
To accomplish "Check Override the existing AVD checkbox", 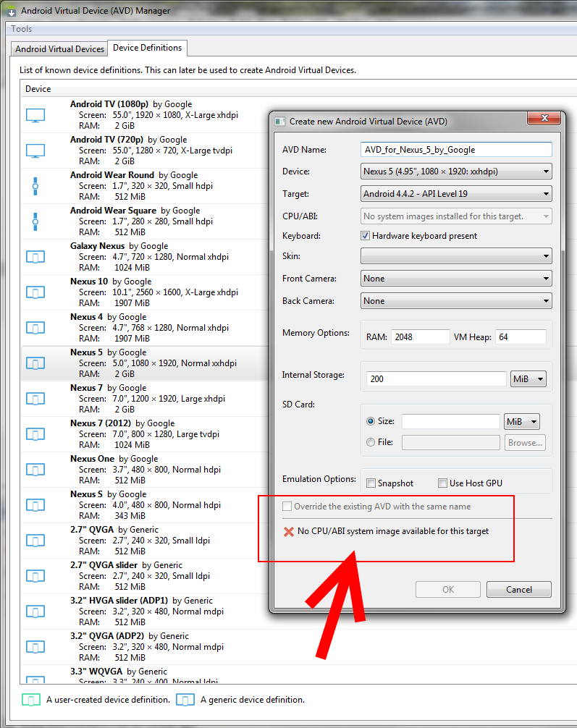I will 287,507.
